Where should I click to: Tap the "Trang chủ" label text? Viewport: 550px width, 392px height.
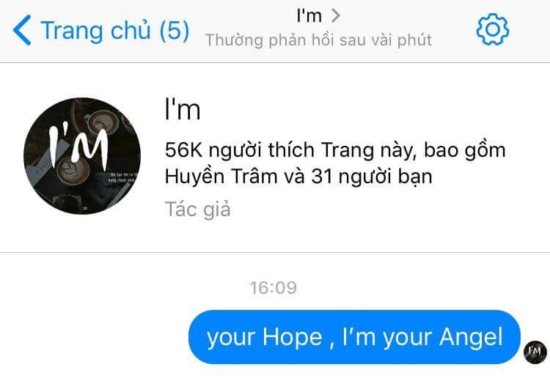96,30
